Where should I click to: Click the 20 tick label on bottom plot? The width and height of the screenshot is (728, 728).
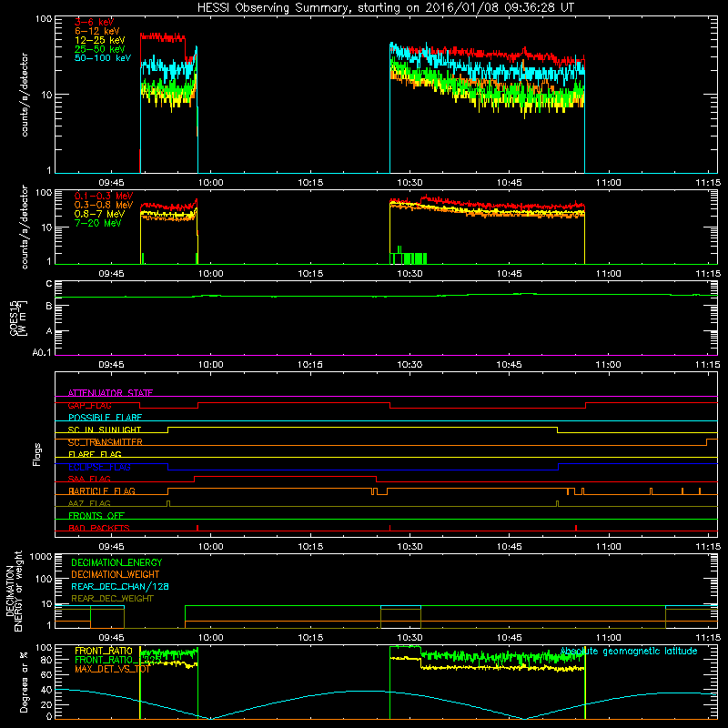[x=46, y=704]
